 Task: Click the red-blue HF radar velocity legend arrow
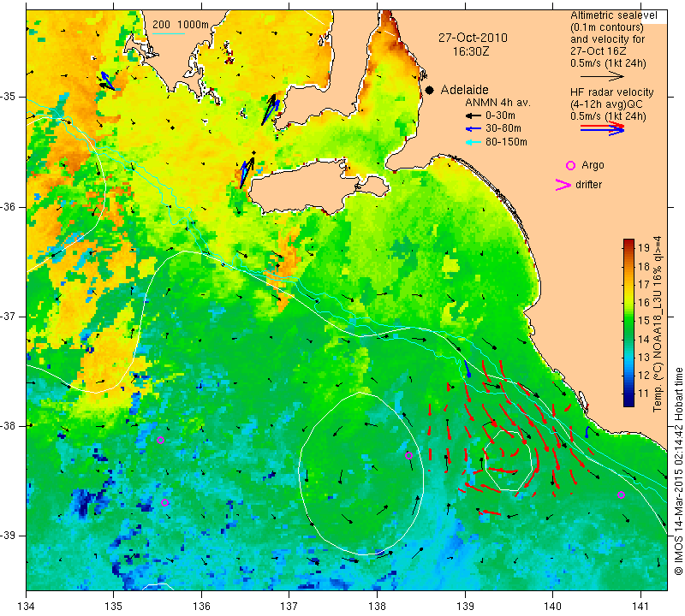point(603,128)
